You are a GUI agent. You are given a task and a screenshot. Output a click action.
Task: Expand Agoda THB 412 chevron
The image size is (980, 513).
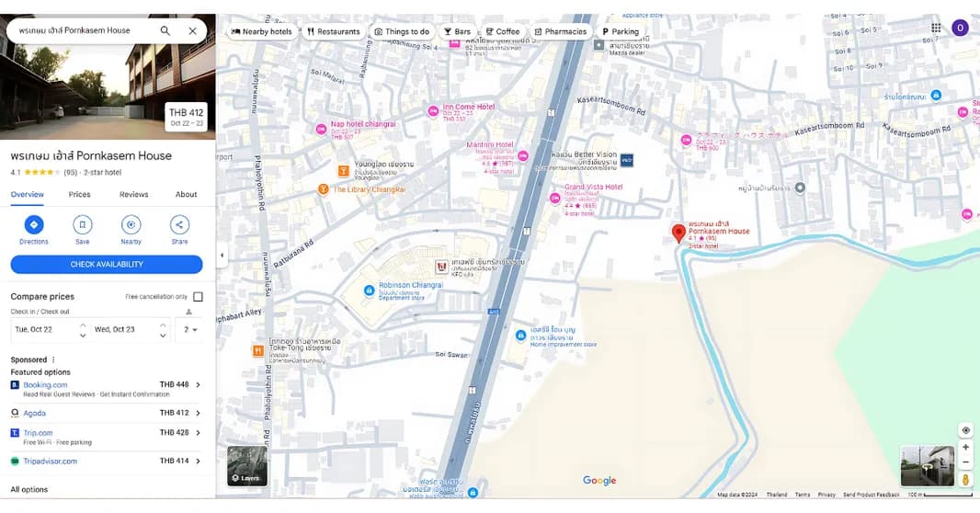coord(199,413)
